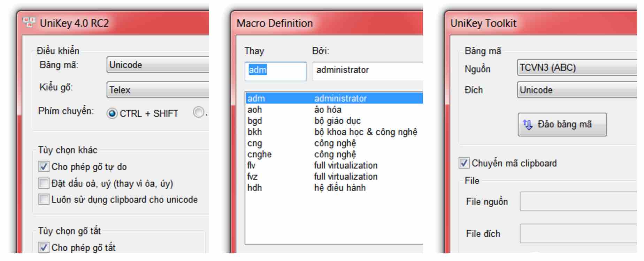
Task: Click the File nguồn input field
Action: (578, 201)
